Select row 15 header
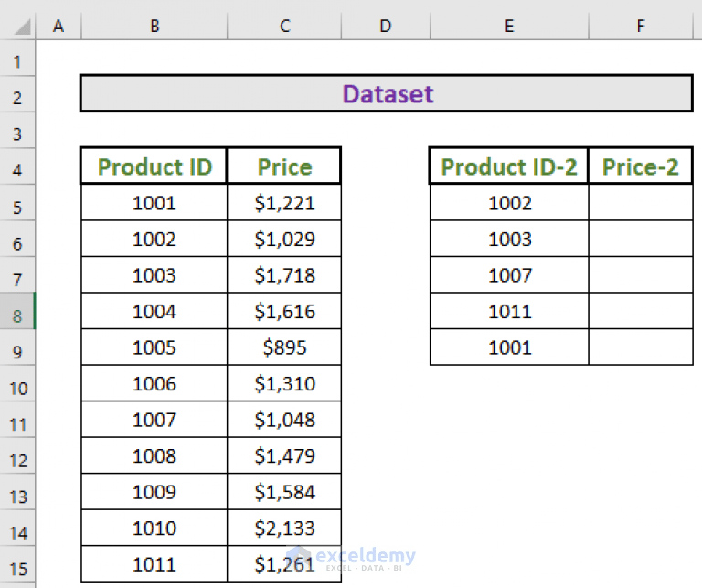Screen dimensions: 702x588 click(17, 564)
